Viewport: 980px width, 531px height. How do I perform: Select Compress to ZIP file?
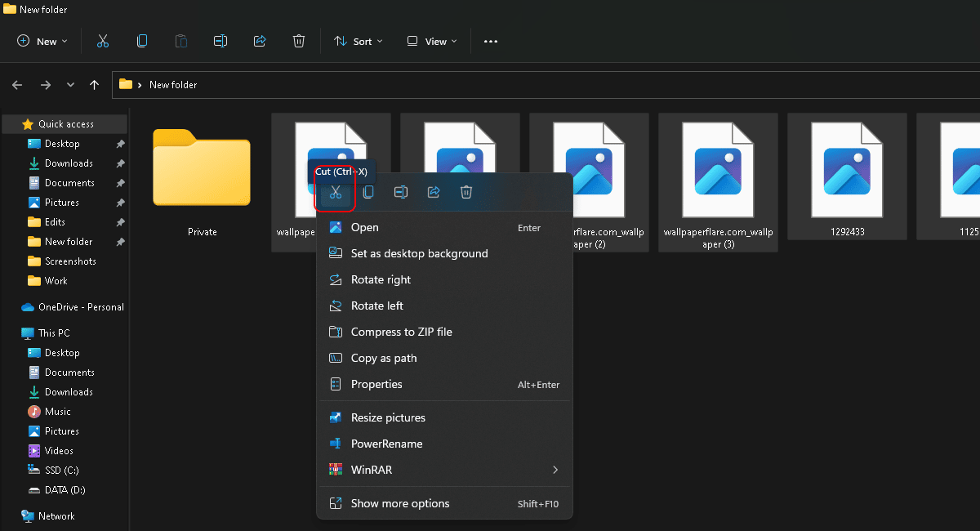click(401, 332)
